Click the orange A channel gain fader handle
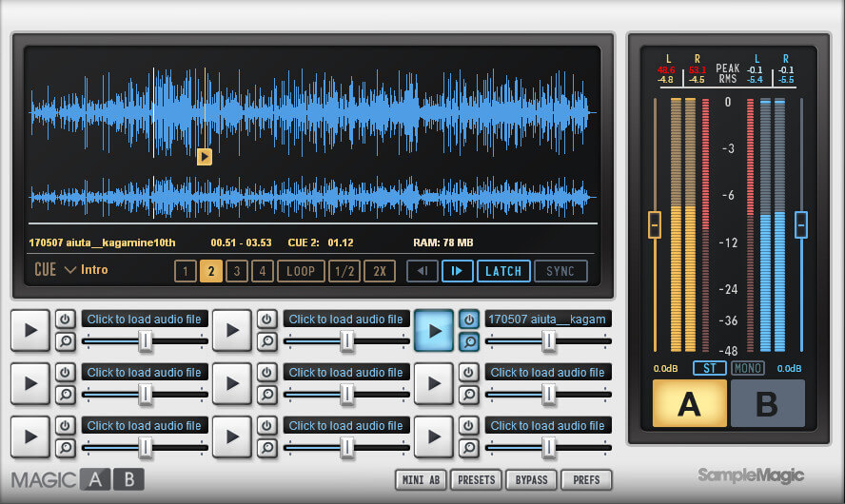The width and height of the screenshot is (845, 504). tap(655, 224)
